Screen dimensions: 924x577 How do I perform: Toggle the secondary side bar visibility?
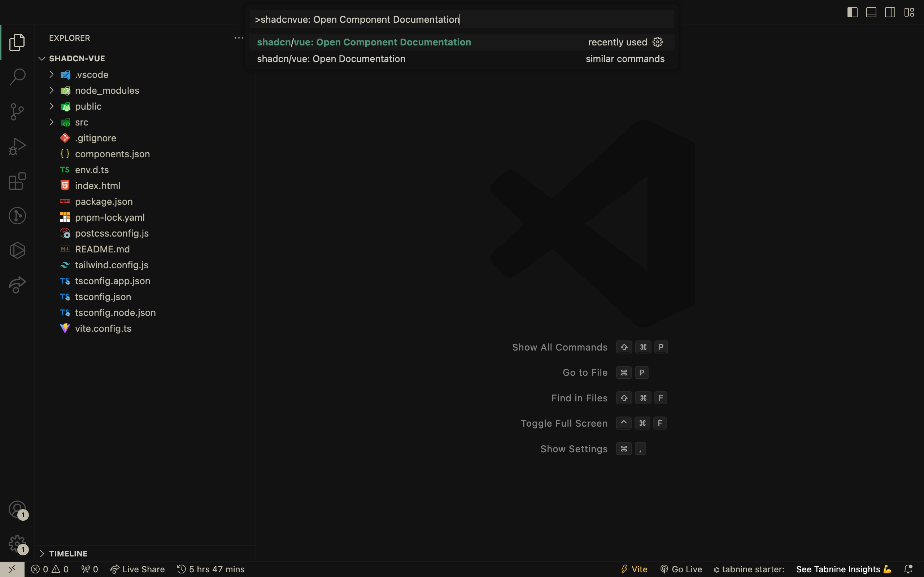tap(890, 12)
